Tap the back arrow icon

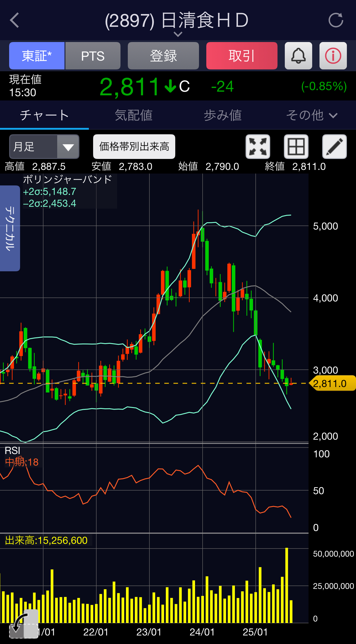[x=14, y=20]
